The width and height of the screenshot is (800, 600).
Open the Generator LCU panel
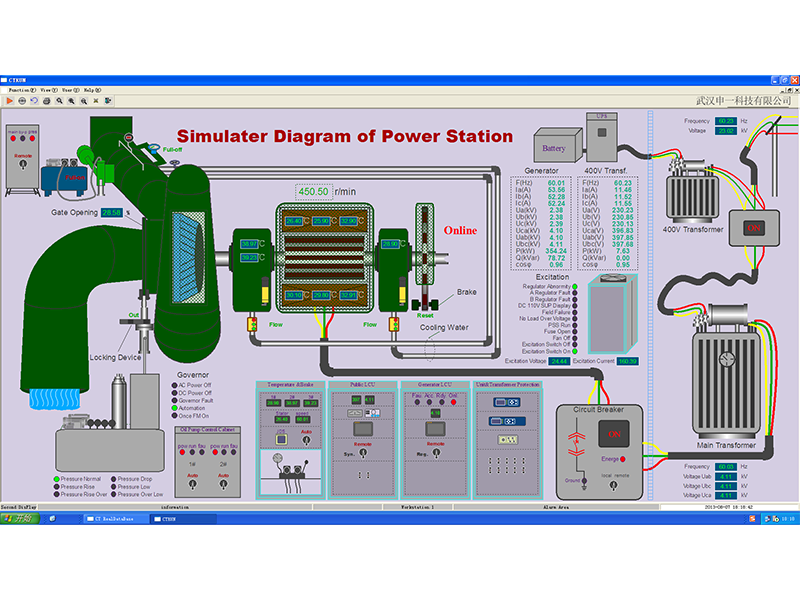click(433, 439)
